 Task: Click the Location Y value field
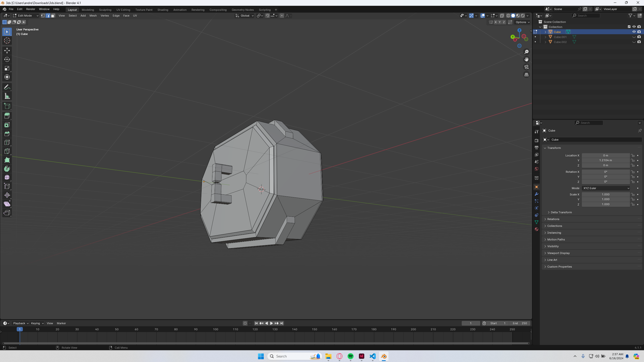pos(605,160)
